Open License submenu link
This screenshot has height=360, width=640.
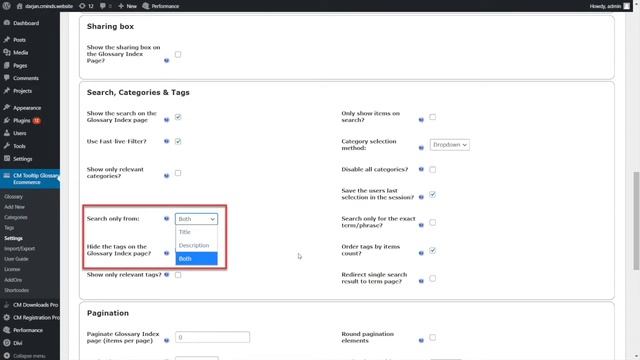point(12,269)
